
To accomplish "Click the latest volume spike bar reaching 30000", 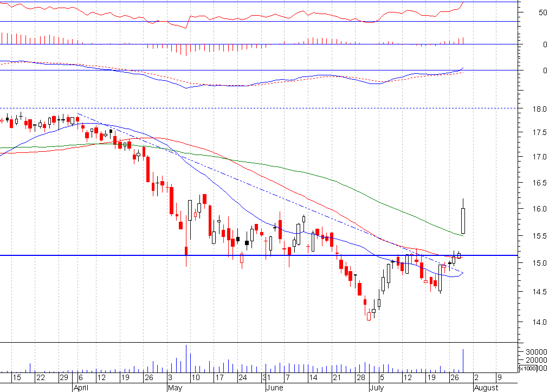I will pyautogui.click(x=463, y=361).
